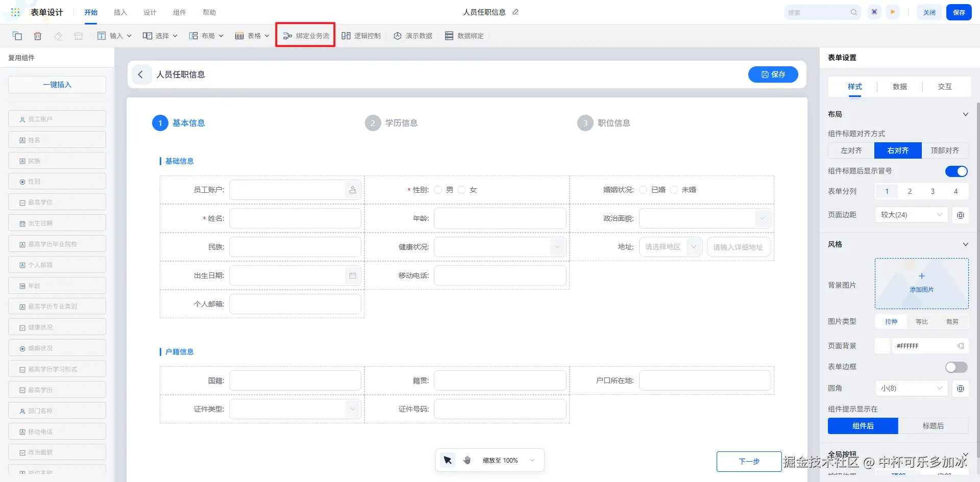Set 表单分列 to 3 columns

coord(933,191)
